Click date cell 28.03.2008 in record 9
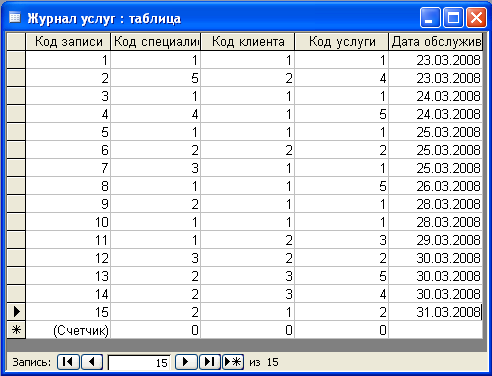Screen dimensions: 492x376 [x=436, y=204]
